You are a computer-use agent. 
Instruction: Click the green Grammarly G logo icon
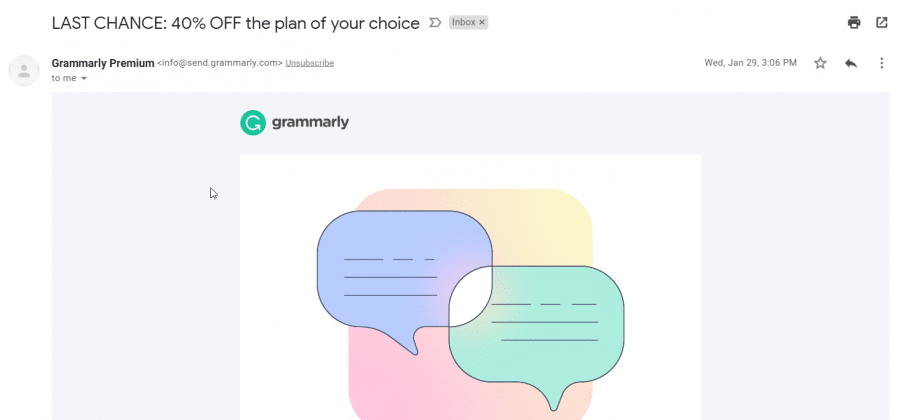pos(253,123)
